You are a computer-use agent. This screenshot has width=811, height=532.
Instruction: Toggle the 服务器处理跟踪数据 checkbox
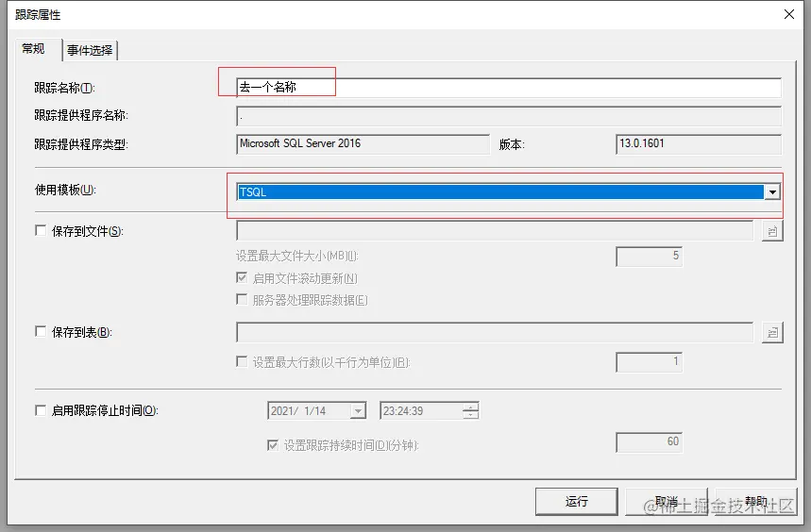click(242, 299)
